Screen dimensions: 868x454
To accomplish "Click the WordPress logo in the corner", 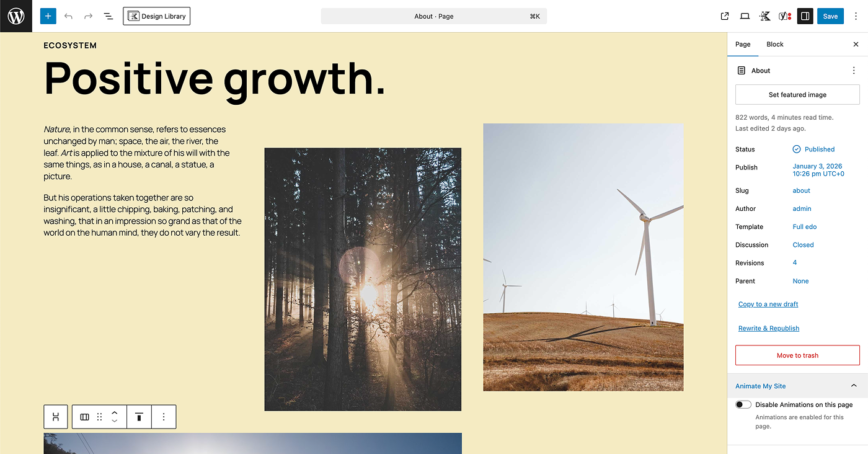I will coord(15,16).
